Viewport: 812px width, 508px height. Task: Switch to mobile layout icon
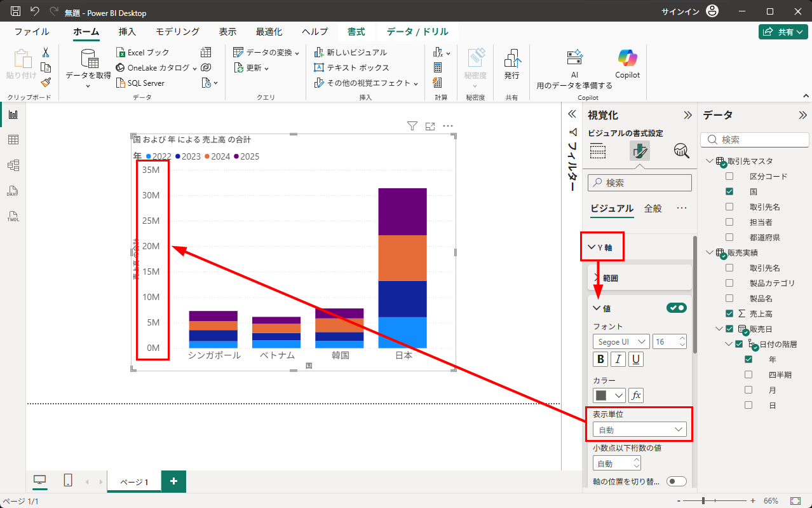click(x=68, y=481)
